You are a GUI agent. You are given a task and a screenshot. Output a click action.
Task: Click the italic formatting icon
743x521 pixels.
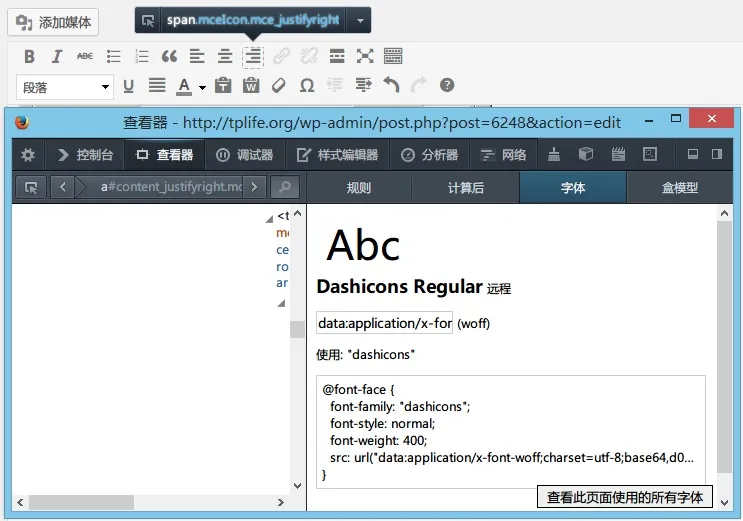pyautogui.click(x=57, y=57)
